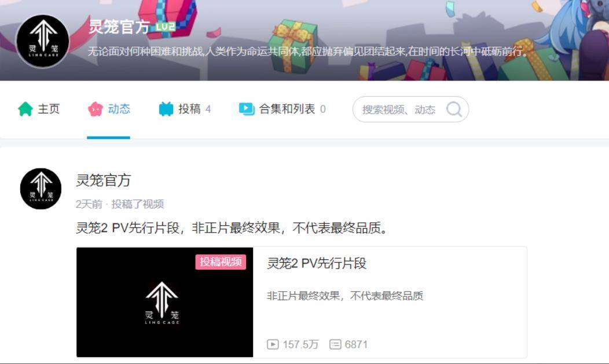
Task: Click the danmaku comment icon beside 6871
Action: click(x=335, y=344)
